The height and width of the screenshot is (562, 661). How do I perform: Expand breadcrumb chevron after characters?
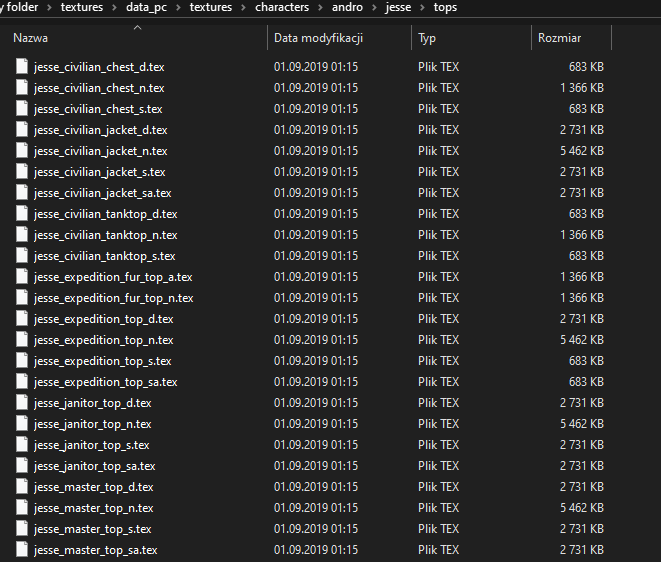320,8
